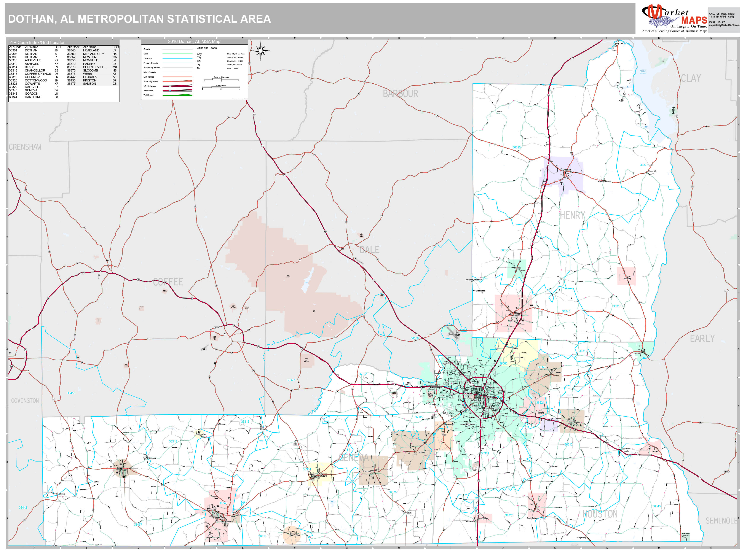Select the ZIP Code boundary legend line
Image resolution: width=747 pixels, height=560 pixels.
177,59
